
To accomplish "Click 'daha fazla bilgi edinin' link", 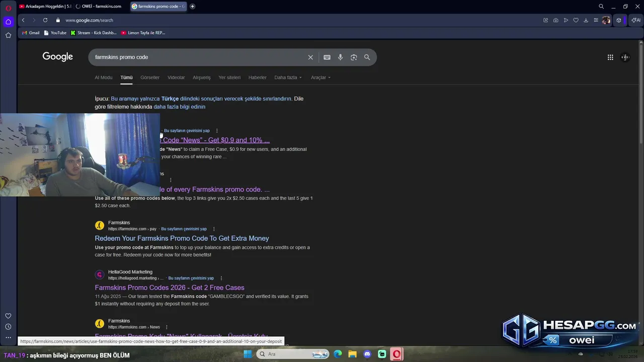I will [x=179, y=107].
